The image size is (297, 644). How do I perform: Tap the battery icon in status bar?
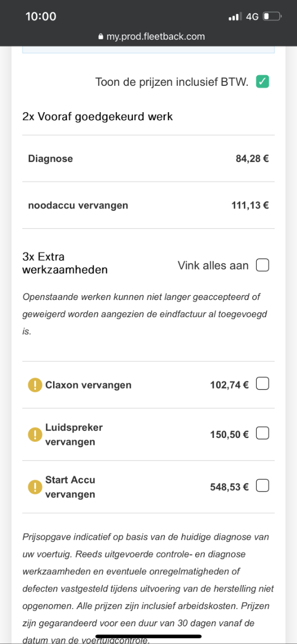coord(272,17)
